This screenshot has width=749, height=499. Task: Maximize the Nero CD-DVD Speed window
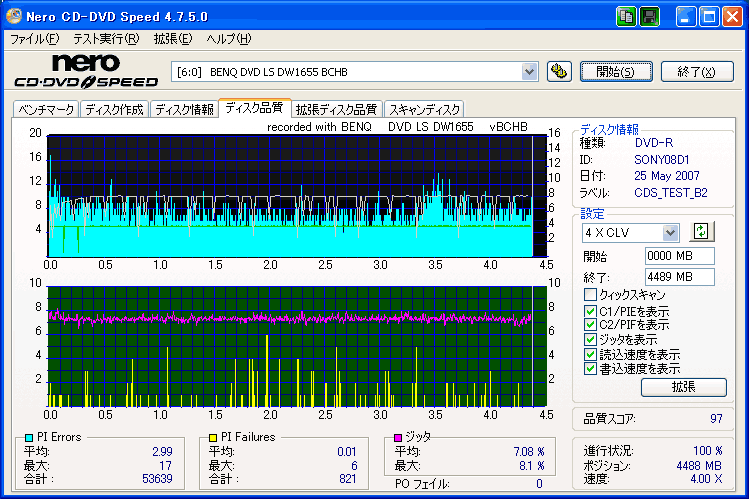tap(709, 17)
